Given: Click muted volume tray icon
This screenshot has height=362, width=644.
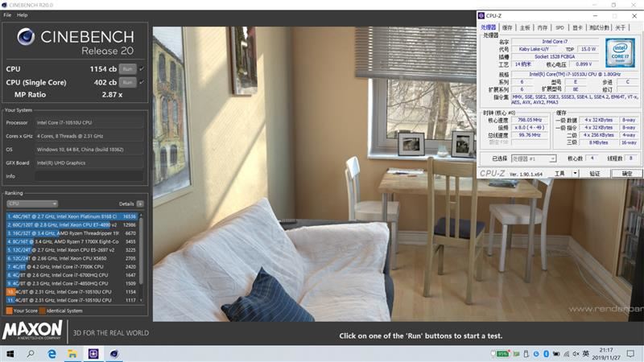Looking at the screenshot, I should pos(576,354).
